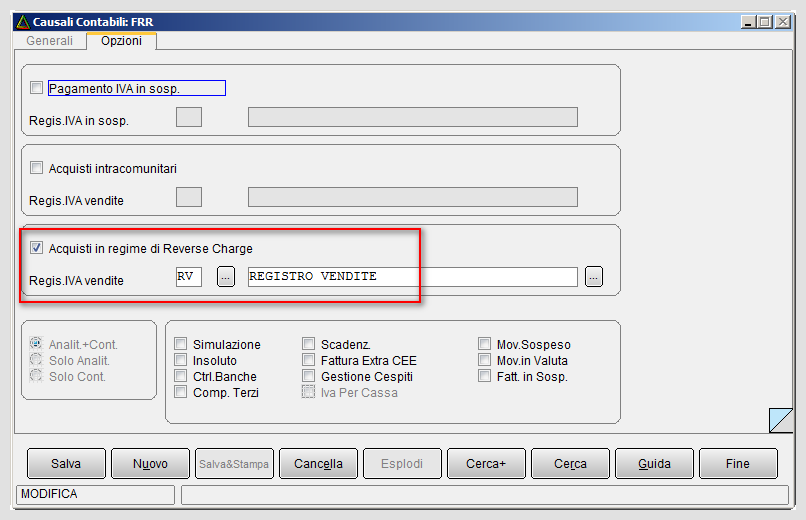Enable the Mov.Sospeso checkbox

[484, 344]
